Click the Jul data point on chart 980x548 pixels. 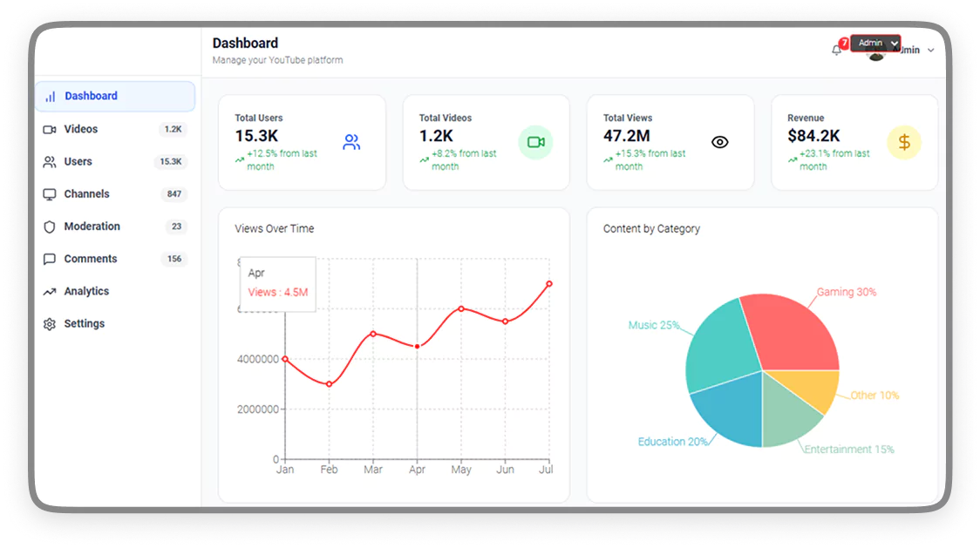[x=549, y=284]
